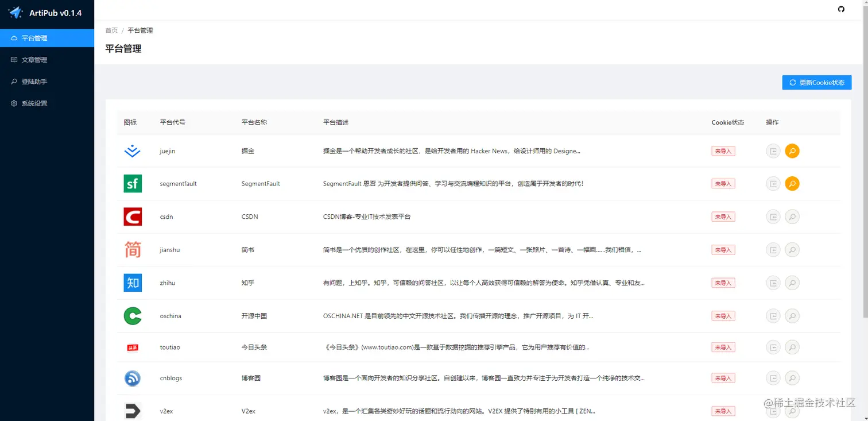The height and width of the screenshot is (421, 868).
Task: Click 未导入 tag in csdn row
Action: click(723, 217)
